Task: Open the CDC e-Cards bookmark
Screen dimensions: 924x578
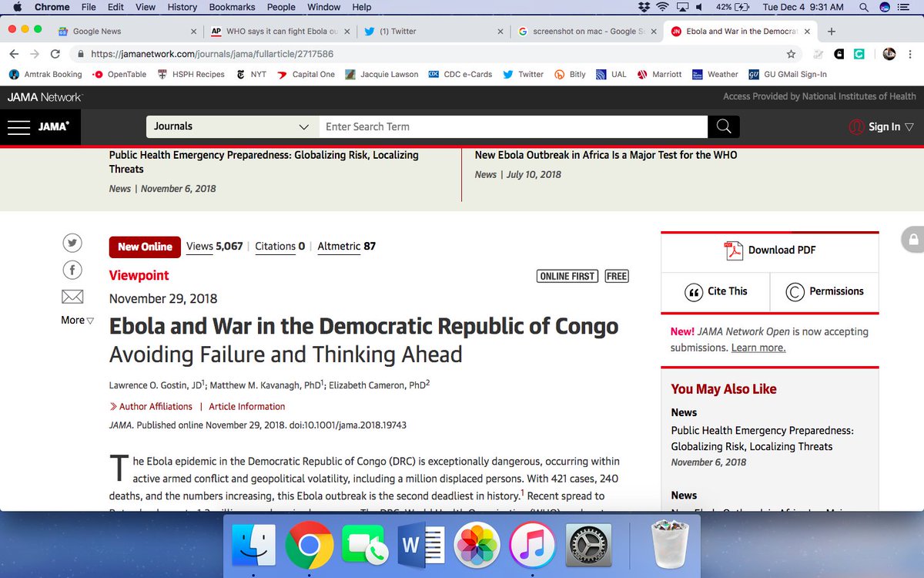Action: coord(460,75)
